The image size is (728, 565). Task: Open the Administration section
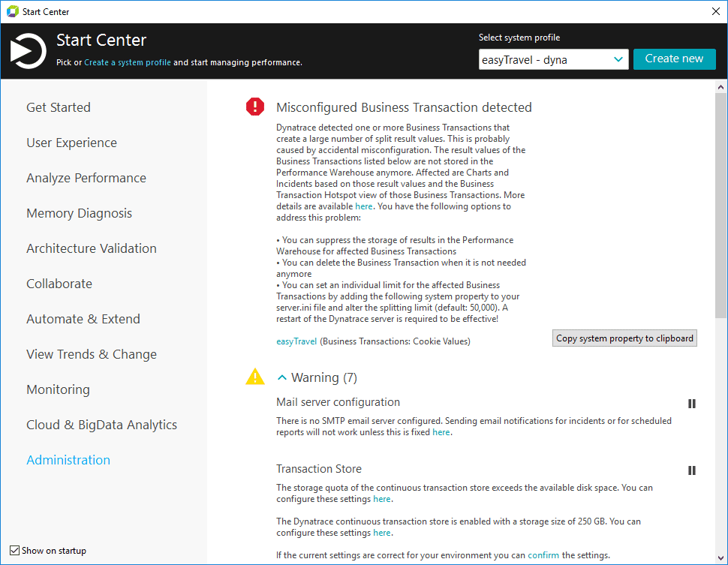(68, 460)
